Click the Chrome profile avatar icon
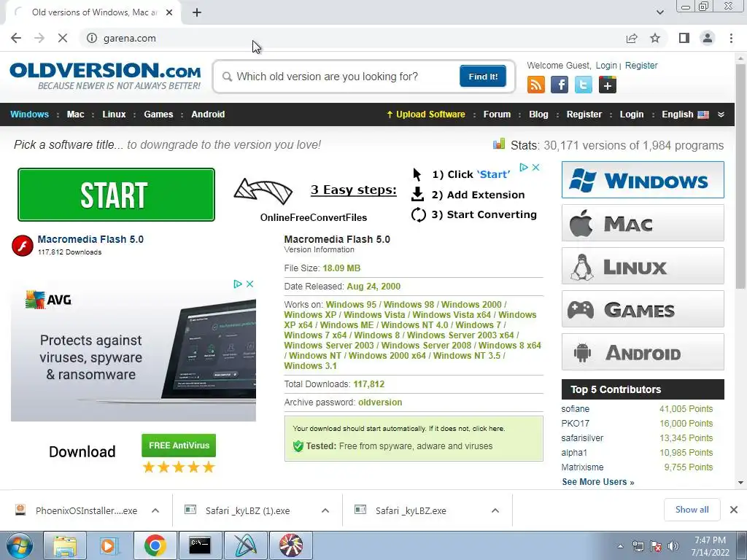The height and width of the screenshot is (560, 747). click(708, 38)
